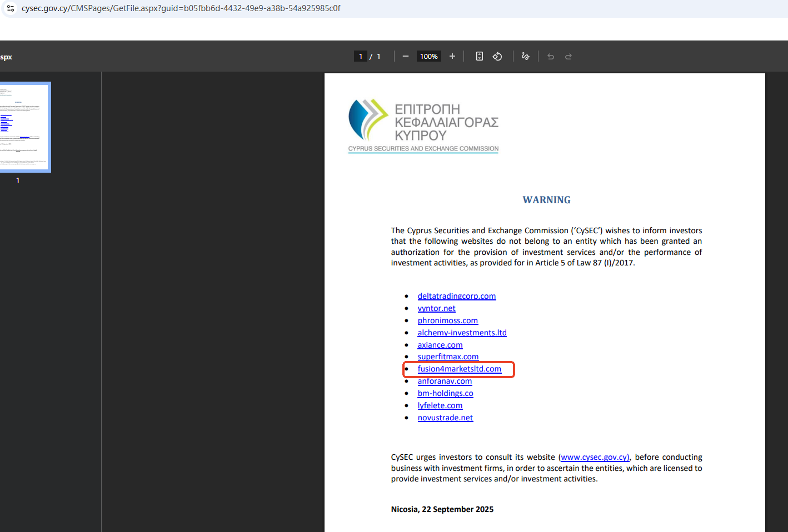Screen dimensions: 788x532
Task: Click the 100% zoom level field
Action: (x=429, y=56)
